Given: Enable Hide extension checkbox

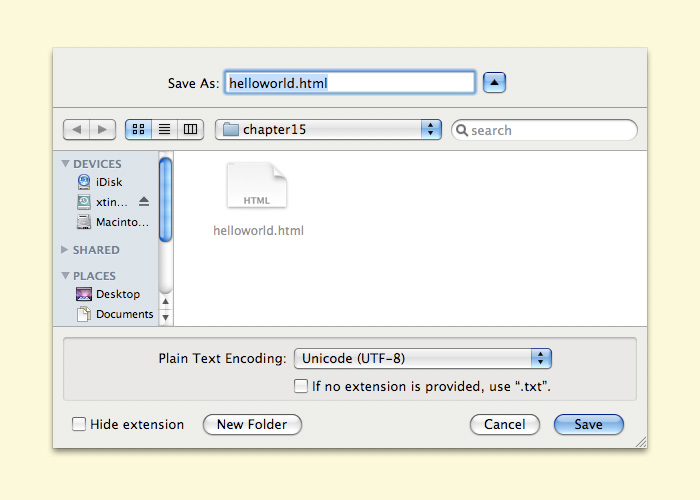Looking at the screenshot, I should click(79, 424).
